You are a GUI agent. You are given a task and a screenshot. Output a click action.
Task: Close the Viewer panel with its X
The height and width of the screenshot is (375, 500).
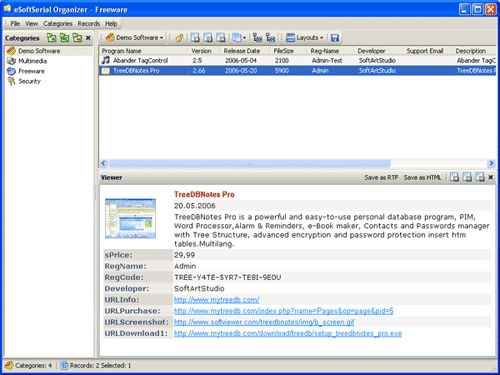[x=491, y=177]
